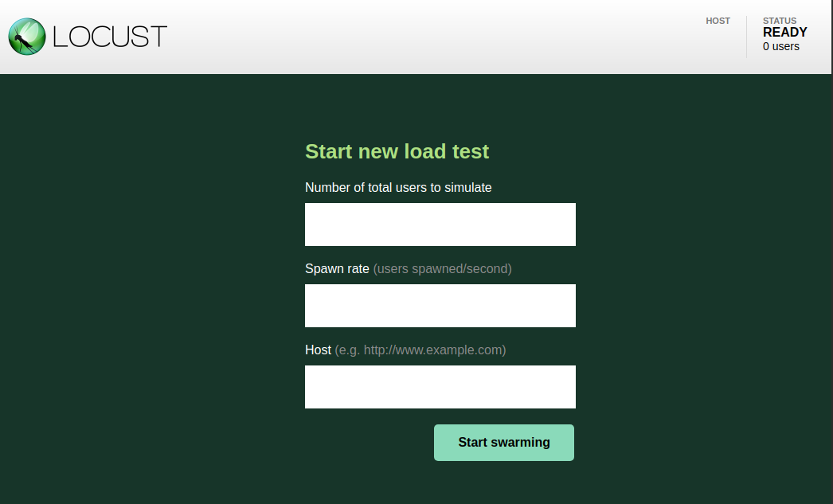833x504 pixels.
Task: Click the STATUS label in the header
Action: point(779,21)
